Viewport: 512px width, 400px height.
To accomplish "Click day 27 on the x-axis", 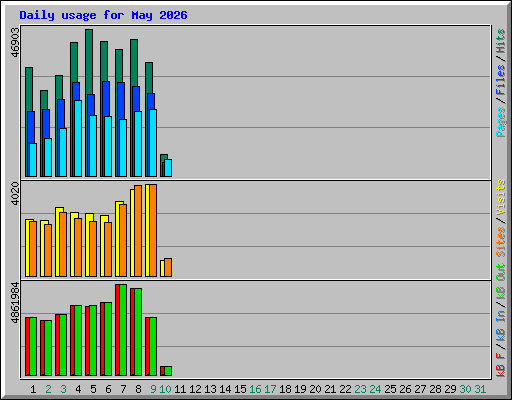I will coord(420,389).
